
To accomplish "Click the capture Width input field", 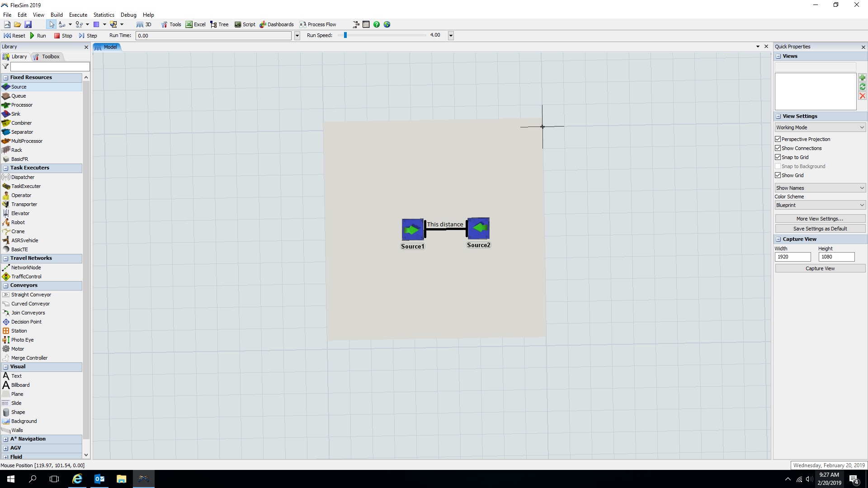I will [793, 257].
